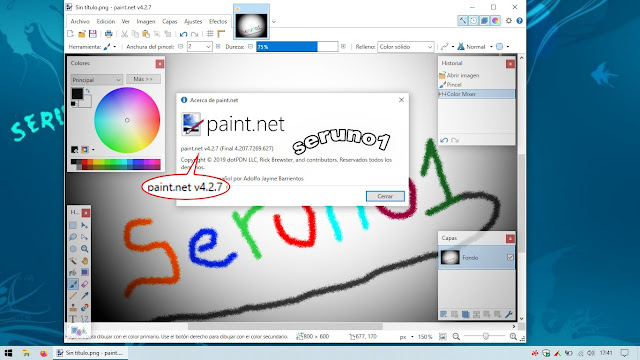Select the Zoom tool in toolbox
The height and width of the screenshot is (360, 640).
84,249
